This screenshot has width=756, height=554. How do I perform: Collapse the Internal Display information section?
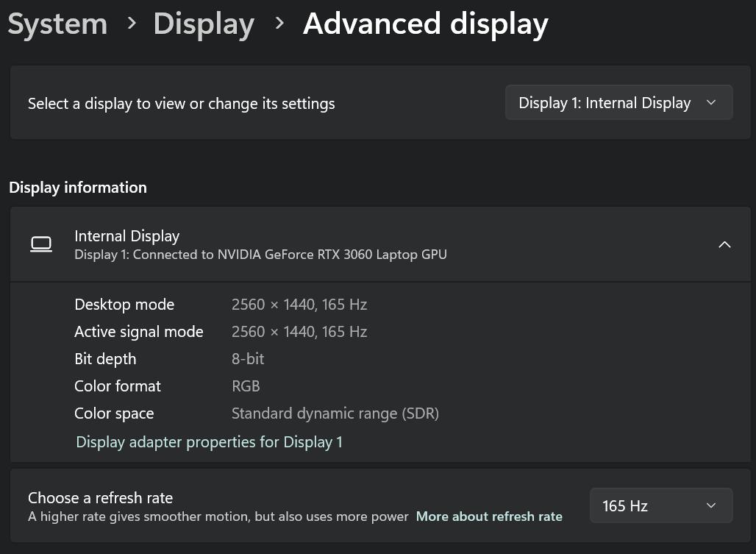(724, 245)
